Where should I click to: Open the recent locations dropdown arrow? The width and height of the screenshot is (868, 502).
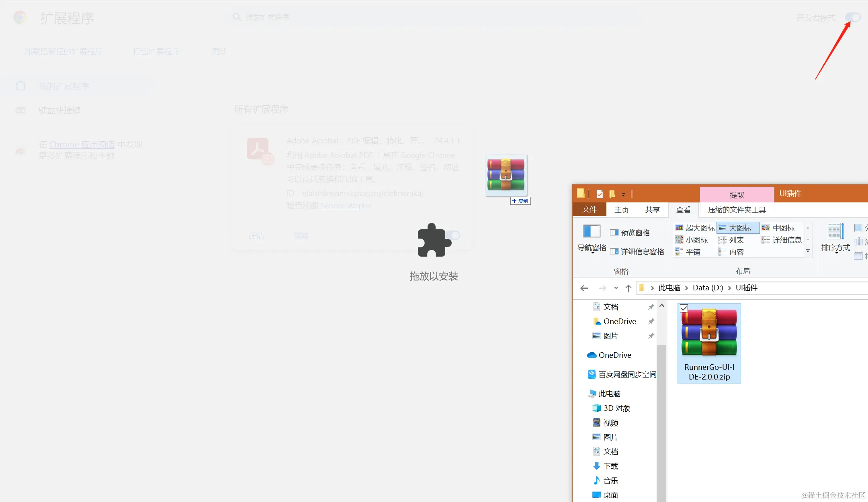click(616, 288)
